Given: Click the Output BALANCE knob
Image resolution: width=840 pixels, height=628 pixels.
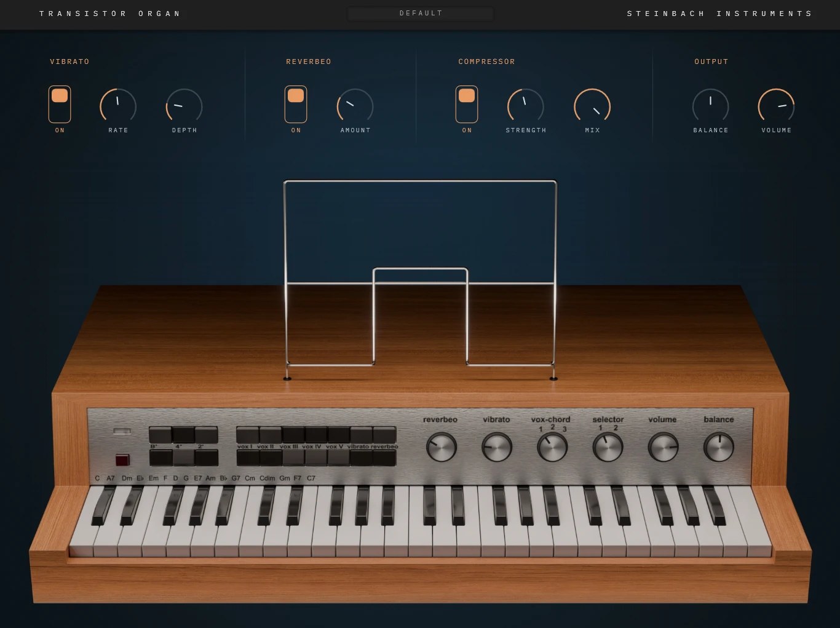Looking at the screenshot, I should [711, 106].
